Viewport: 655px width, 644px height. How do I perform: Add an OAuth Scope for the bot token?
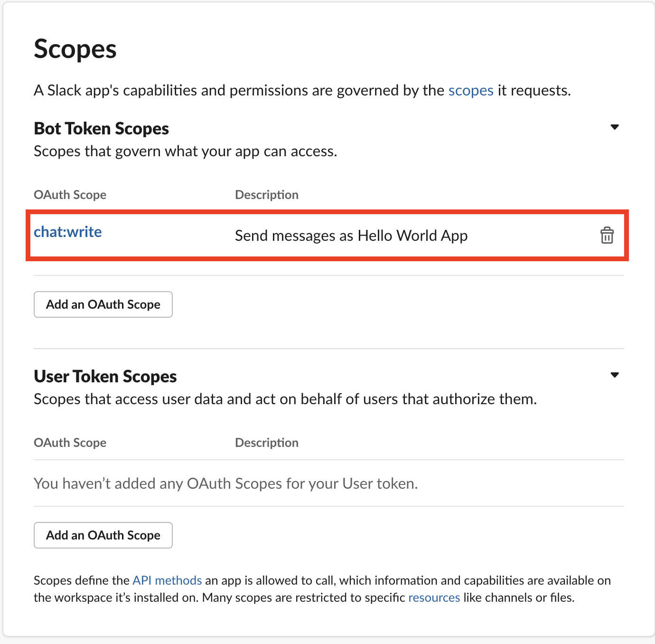coord(103,304)
